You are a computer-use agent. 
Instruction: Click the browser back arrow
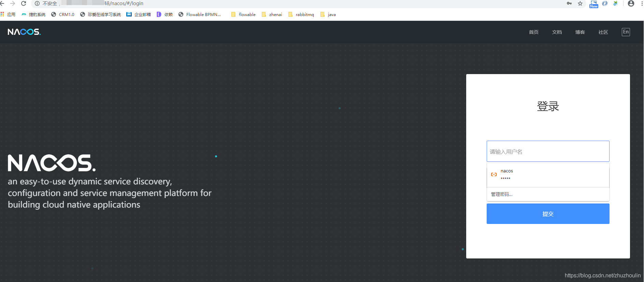click(2, 3)
